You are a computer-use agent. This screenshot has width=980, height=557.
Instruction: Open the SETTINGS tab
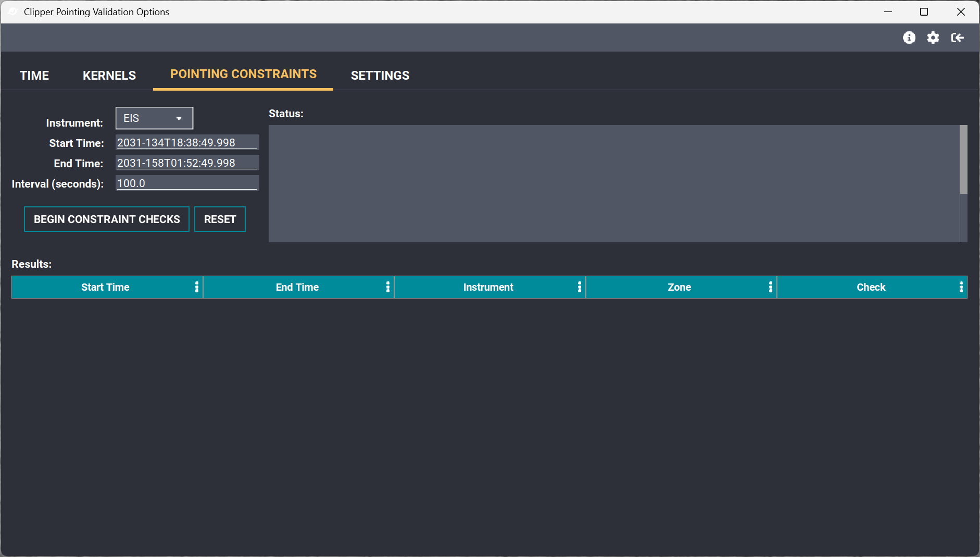(x=380, y=76)
